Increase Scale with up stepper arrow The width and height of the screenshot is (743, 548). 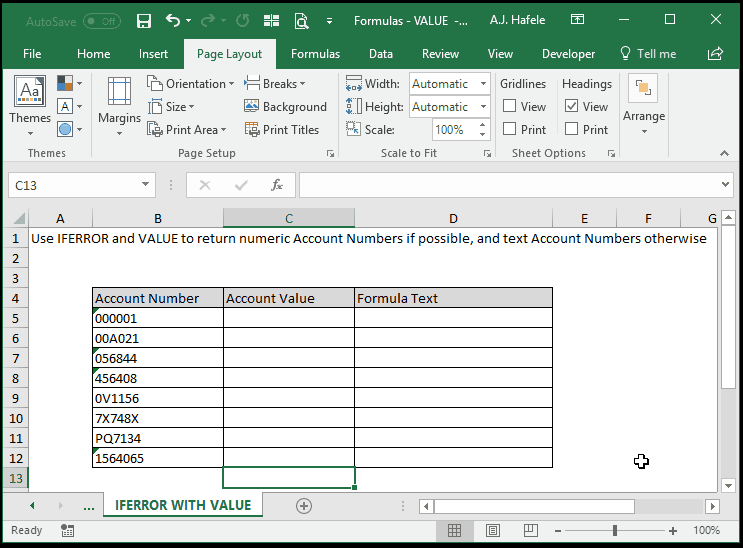coord(482,125)
